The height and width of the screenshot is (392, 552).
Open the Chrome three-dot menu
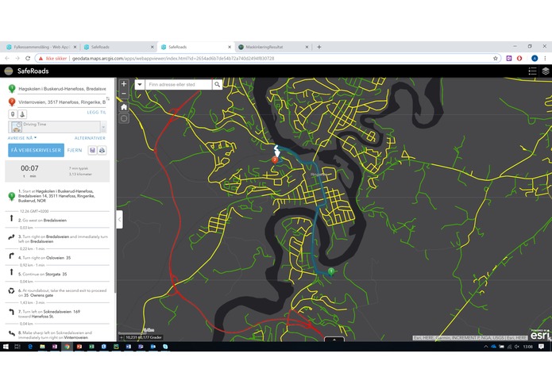[x=545, y=59]
